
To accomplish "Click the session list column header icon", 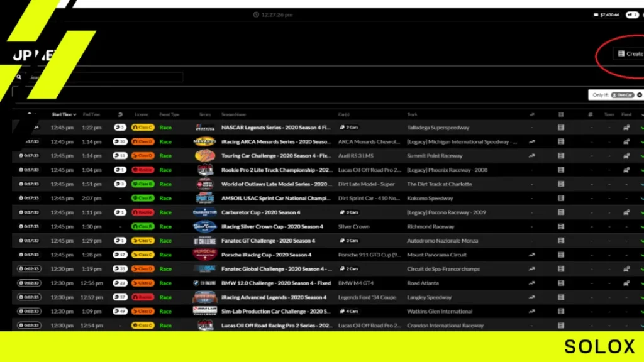I will pyautogui.click(x=561, y=114).
